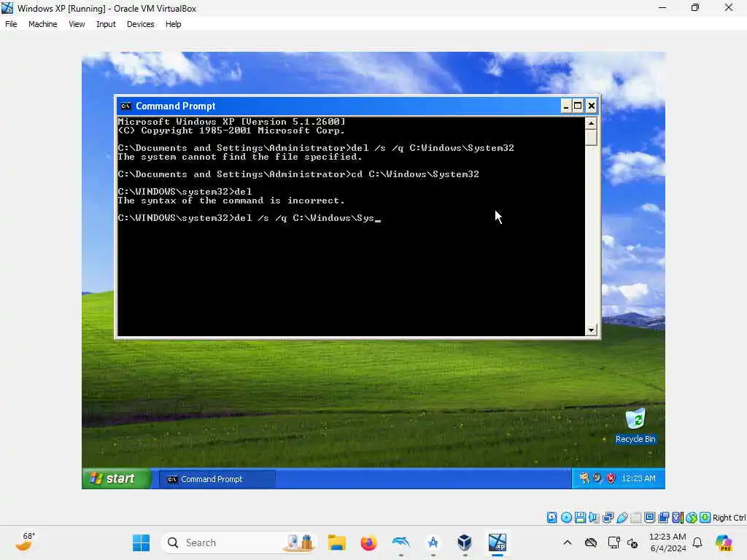This screenshot has width=747, height=560.
Task: Click the 'Microsoft Windows XP [Version 5.1.2600]' line
Action: (231, 122)
